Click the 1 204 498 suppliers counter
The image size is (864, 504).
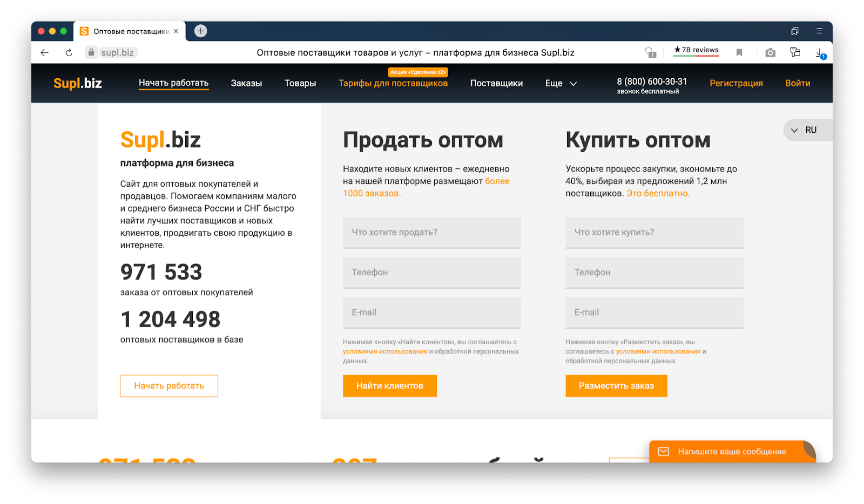pos(170,319)
